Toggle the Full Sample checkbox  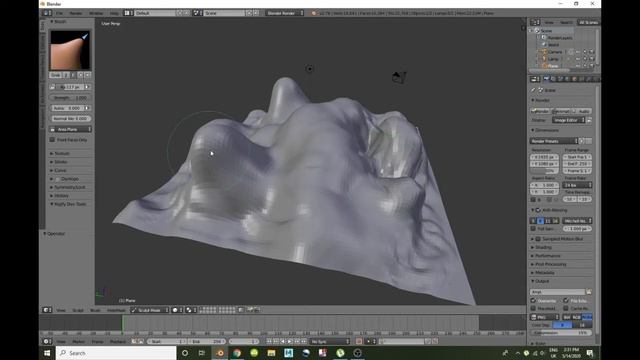point(533,229)
